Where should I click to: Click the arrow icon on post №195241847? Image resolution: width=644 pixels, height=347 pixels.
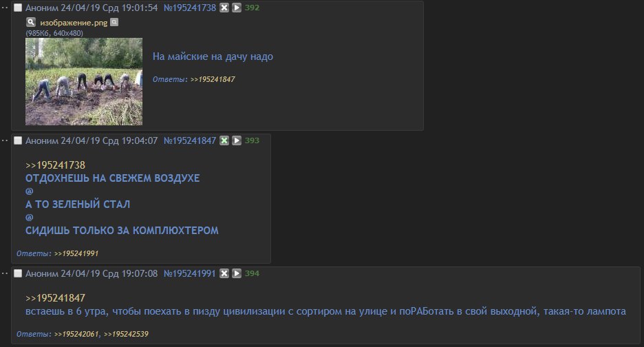tap(237, 140)
